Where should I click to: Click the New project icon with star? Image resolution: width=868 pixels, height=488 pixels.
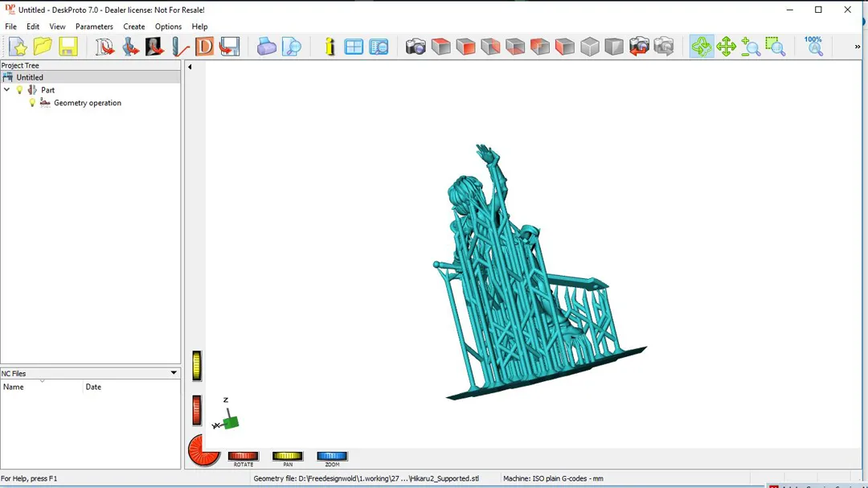[x=18, y=47]
